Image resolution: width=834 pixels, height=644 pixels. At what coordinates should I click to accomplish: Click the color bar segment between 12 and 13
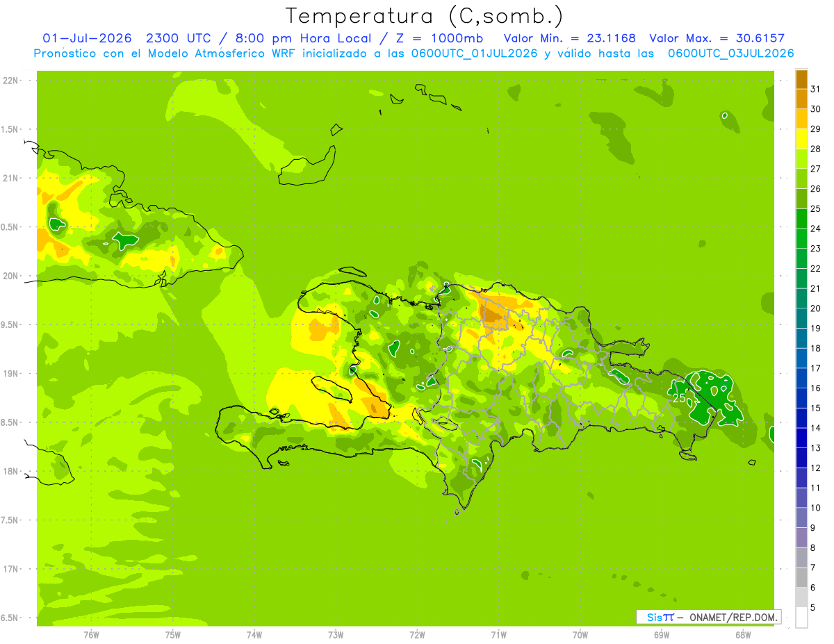tap(801, 458)
